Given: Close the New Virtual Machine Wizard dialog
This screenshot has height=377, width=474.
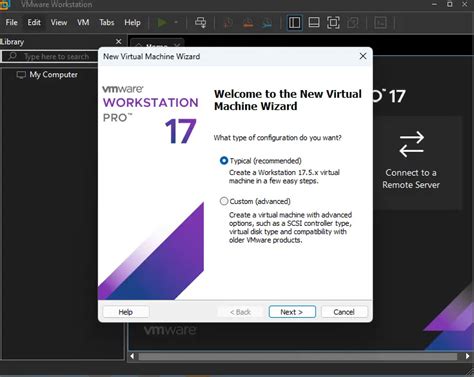Looking at the screenshot, I should 363,56.
